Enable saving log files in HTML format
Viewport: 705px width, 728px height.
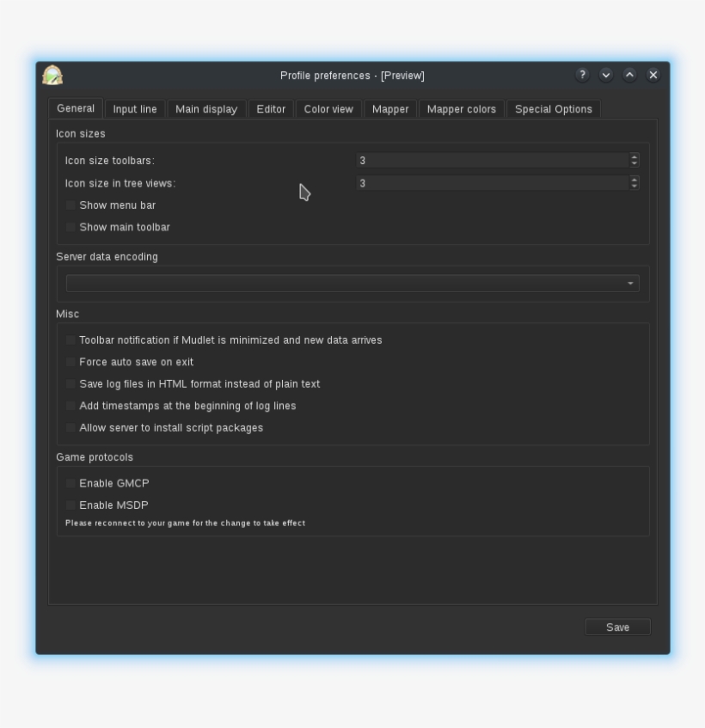coord(70,383)
